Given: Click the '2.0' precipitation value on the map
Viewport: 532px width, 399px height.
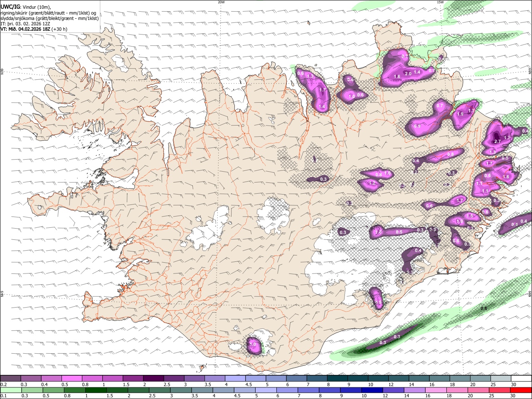Looking at the screenshot, I should click(x=408, y=74).
